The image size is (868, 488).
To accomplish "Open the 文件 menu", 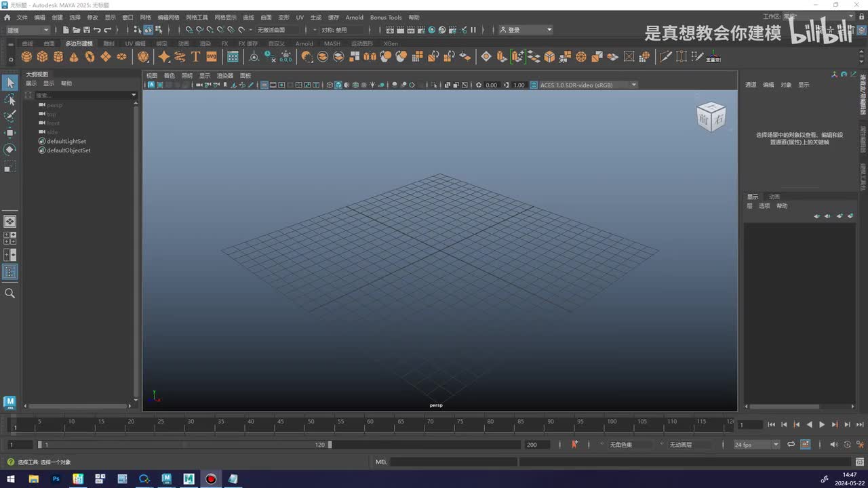I will (x=22, y=18).
